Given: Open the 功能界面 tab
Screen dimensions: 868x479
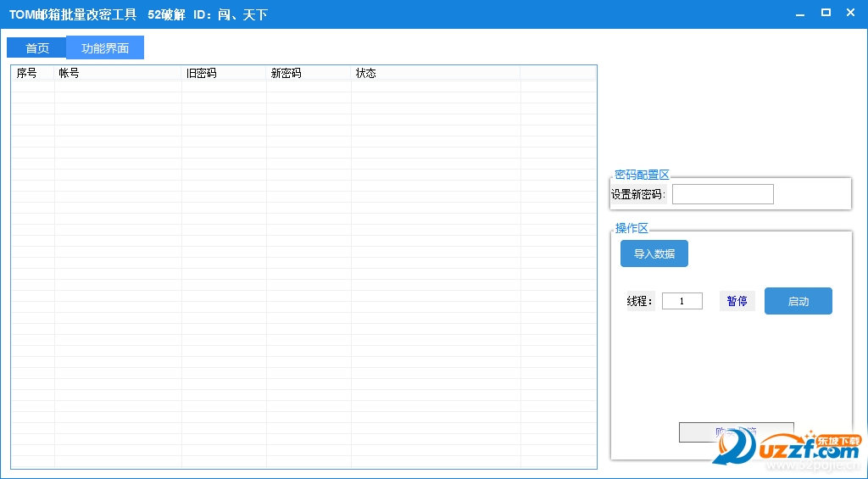Looking at the screenshot, I should click(105, 47).
